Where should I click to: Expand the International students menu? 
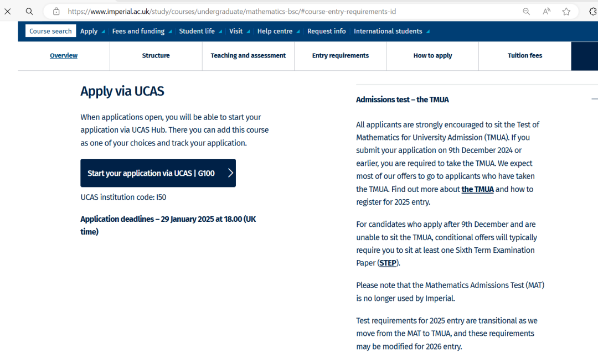tap(391, 32)
